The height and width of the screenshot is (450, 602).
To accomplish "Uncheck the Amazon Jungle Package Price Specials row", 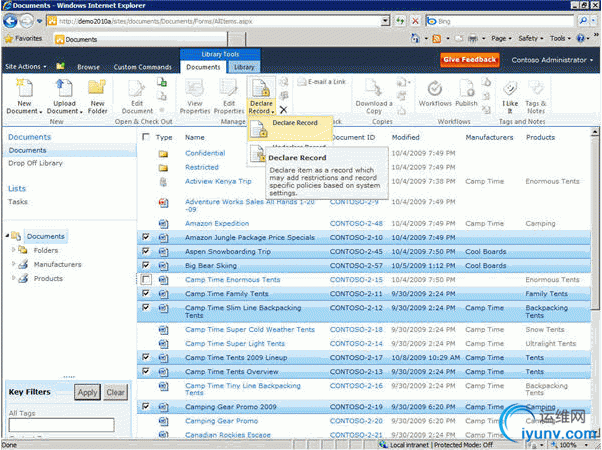I will 146,237.
